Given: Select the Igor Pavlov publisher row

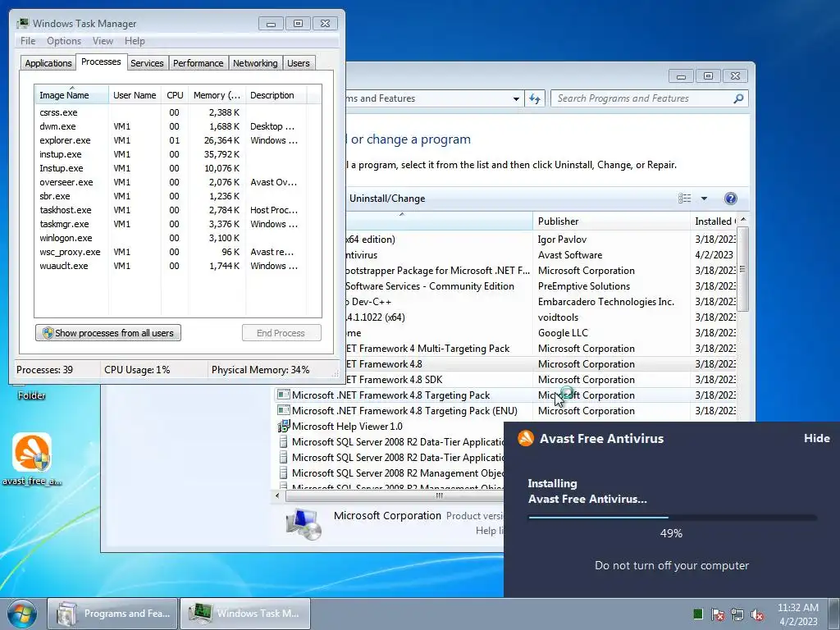Looking at the screenshot, I should (541, 240).
